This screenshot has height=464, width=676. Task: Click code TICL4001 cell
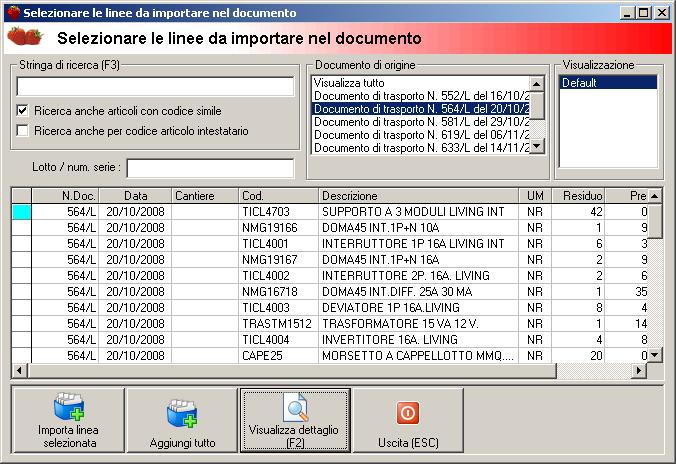279,244
